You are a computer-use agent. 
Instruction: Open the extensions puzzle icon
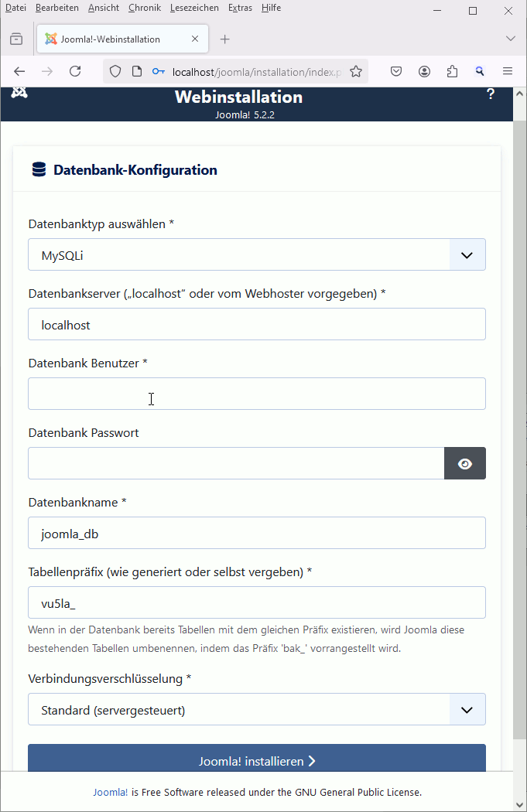point(452,71)
